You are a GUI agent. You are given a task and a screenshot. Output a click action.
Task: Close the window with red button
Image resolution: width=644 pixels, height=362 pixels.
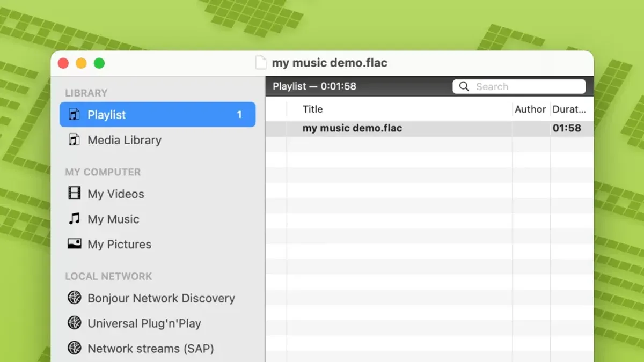[63, 63]
